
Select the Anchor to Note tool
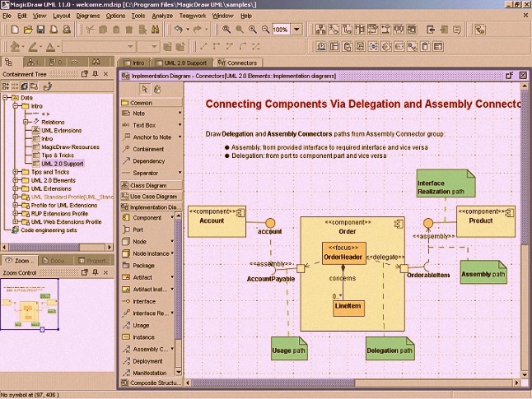[x=152, y=137]
